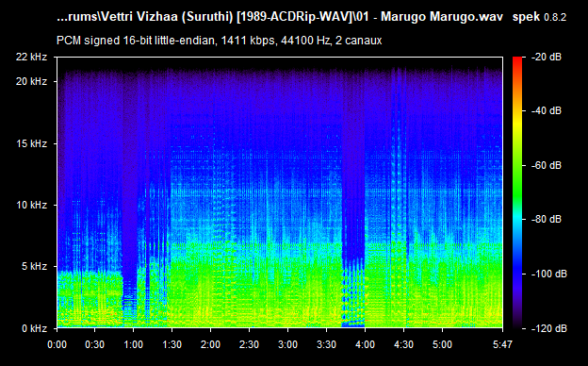Click inside the spectrogram plot area

(x=280, y=192)
